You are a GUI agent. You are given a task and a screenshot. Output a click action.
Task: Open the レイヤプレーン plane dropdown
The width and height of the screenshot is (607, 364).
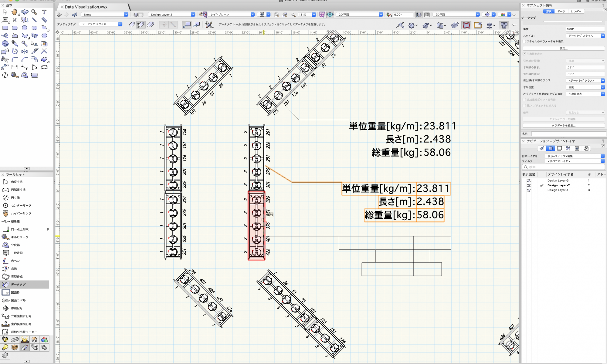pos(231,15)
